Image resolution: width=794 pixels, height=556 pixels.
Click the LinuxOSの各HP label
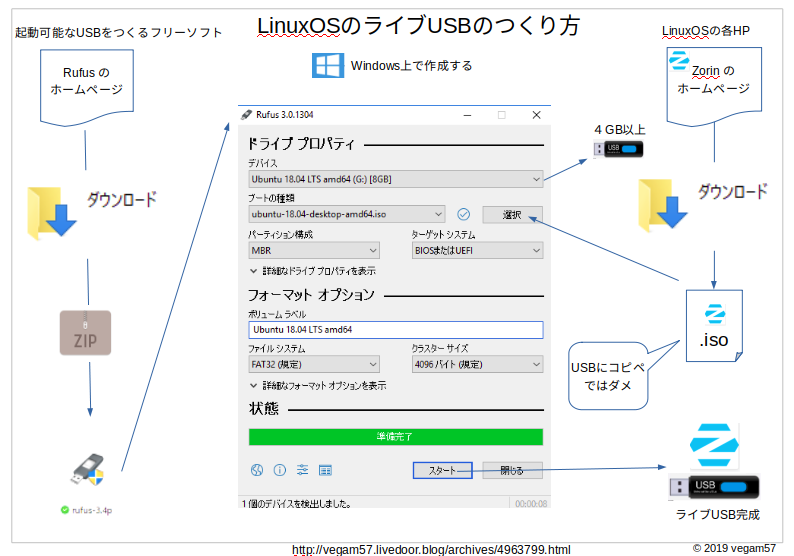[x=706, y=31]
